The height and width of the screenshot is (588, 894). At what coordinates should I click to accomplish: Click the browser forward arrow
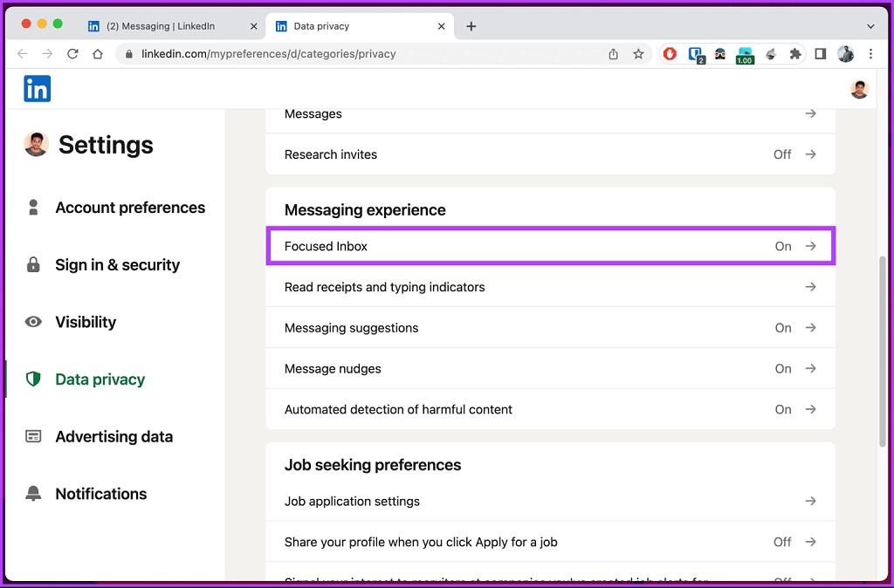47,54
